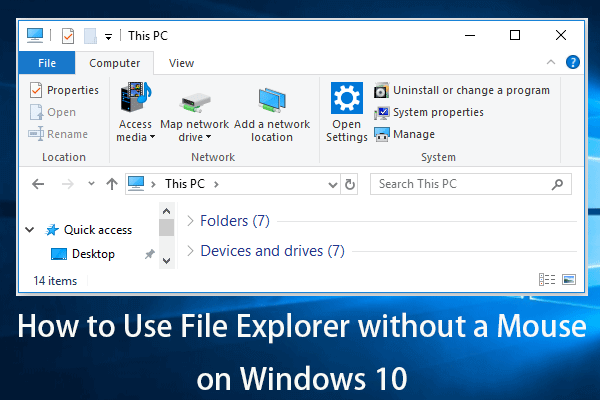Image resolution: width=600 pixels, height=400 pixels.
Task: Go up one level with the up arrow
Action: pos(112,184)
